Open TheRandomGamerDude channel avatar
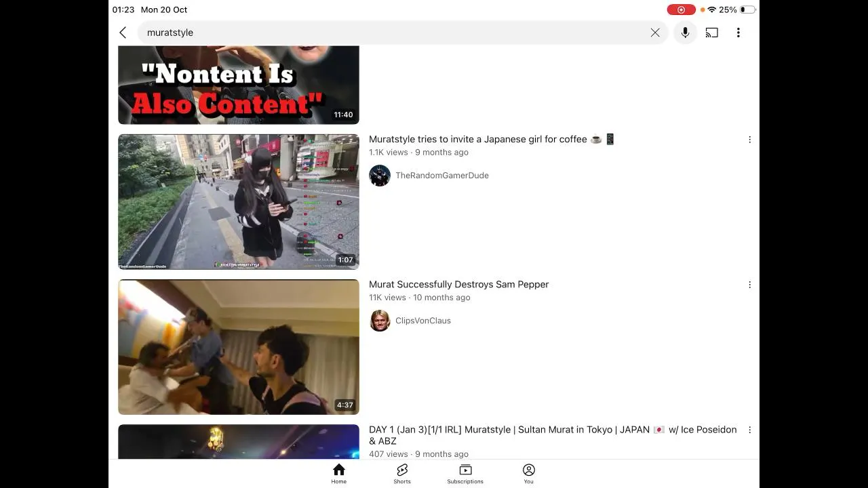The image size is (868, 488). coord(380,176)
